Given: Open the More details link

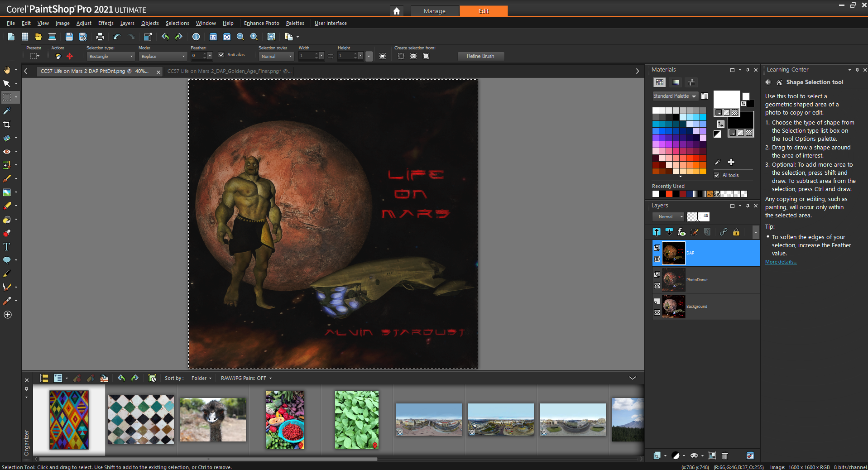Looking at the screenshot, I should coord(781,262).
